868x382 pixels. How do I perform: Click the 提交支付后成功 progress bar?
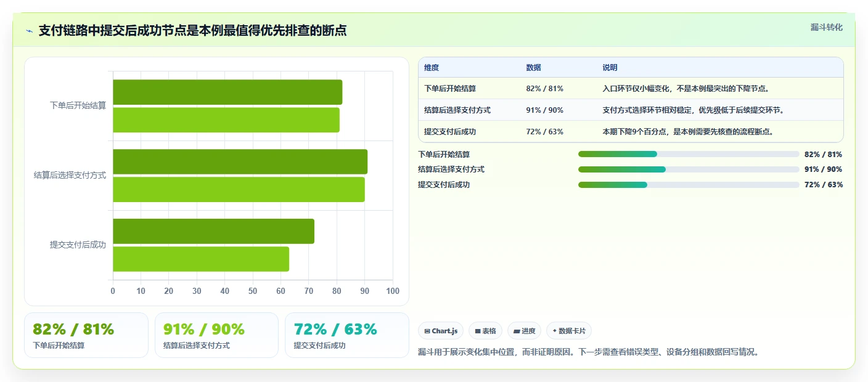pos(689,185)
